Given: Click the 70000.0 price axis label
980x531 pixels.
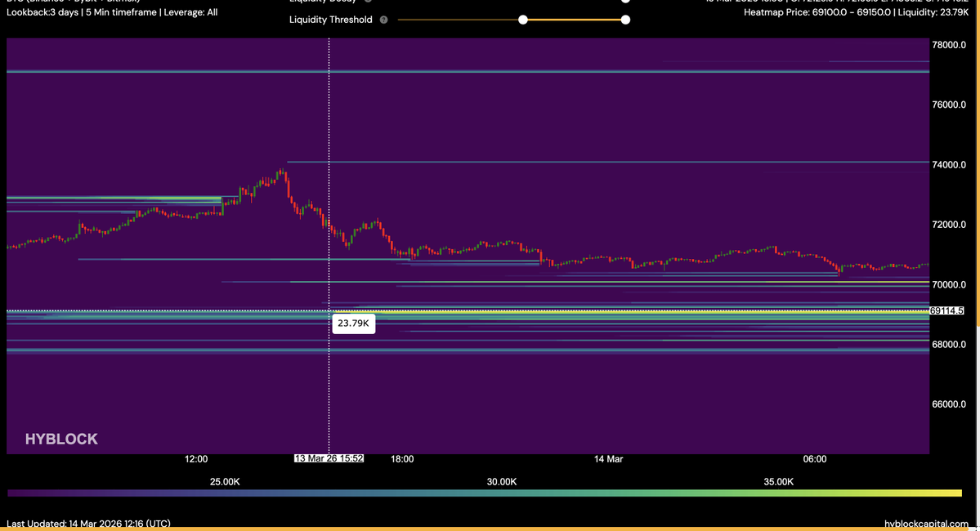Looking at the screenshot, I should click(949, 285).
